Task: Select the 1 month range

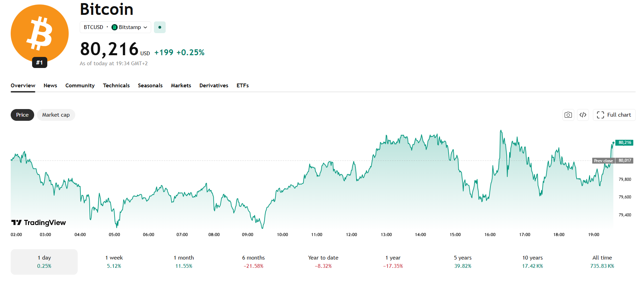Action: pos(184,262)
